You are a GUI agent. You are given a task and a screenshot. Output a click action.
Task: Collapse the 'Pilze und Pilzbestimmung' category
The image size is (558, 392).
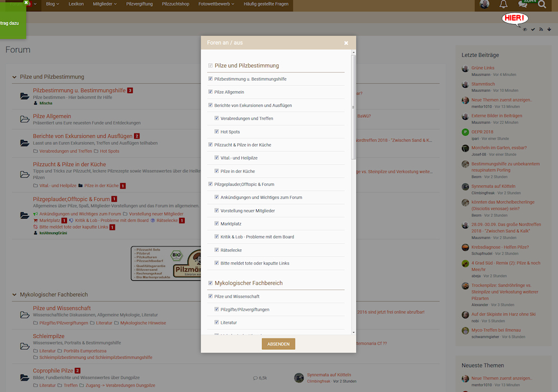click(x=14, y=77)
